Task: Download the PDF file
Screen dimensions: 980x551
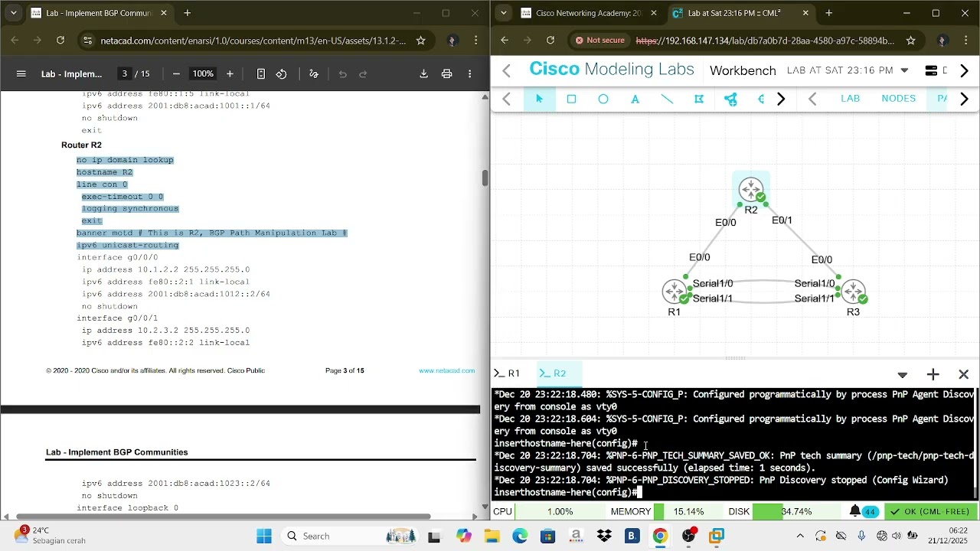Action: (423, 74)
